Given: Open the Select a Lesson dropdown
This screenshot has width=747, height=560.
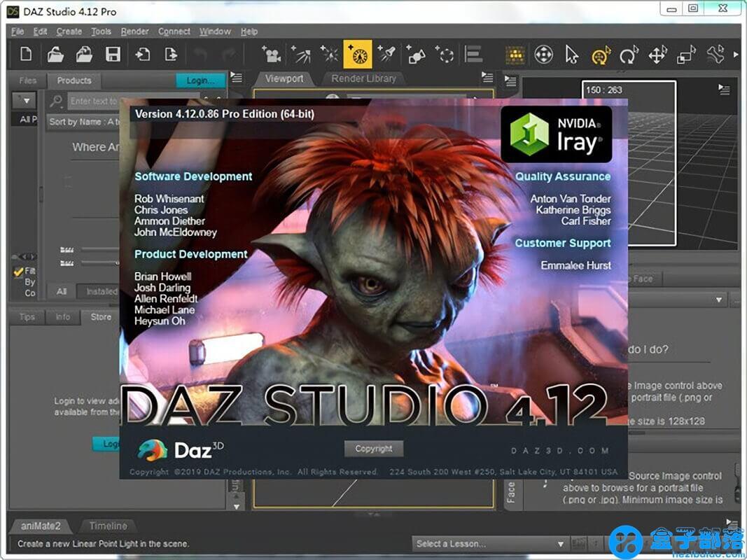Looking at the screenshot, I should [490, 543].
